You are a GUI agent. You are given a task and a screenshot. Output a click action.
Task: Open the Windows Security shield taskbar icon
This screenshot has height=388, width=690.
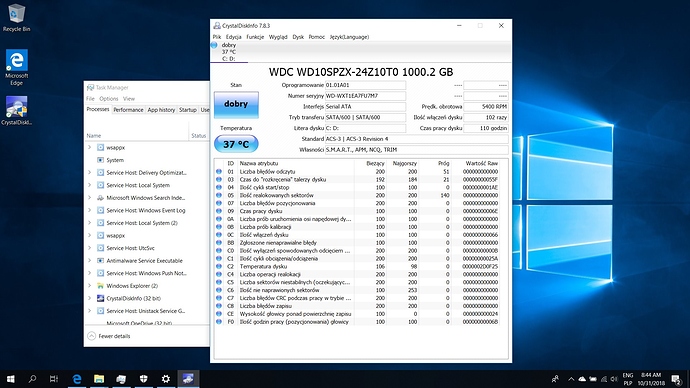point(143,379)
